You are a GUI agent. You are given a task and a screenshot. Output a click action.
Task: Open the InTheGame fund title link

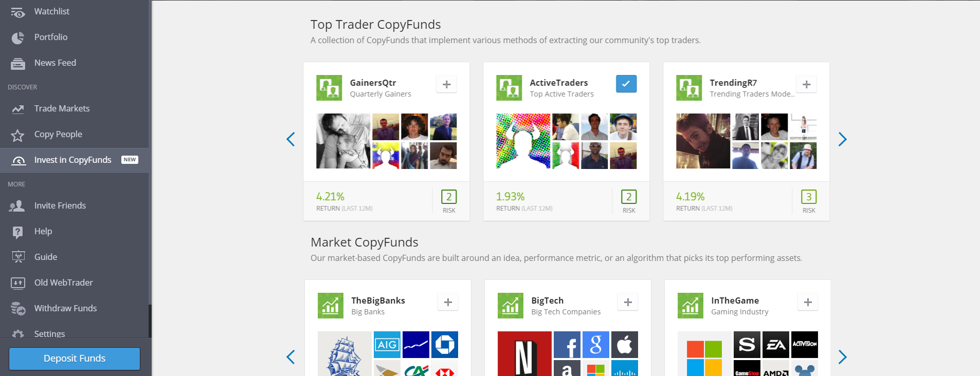point(735,300)
